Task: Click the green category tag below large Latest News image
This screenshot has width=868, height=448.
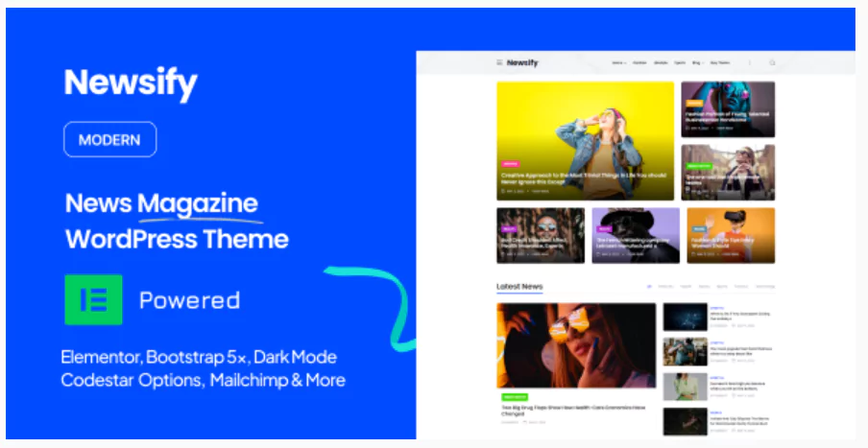Action: 515,396
